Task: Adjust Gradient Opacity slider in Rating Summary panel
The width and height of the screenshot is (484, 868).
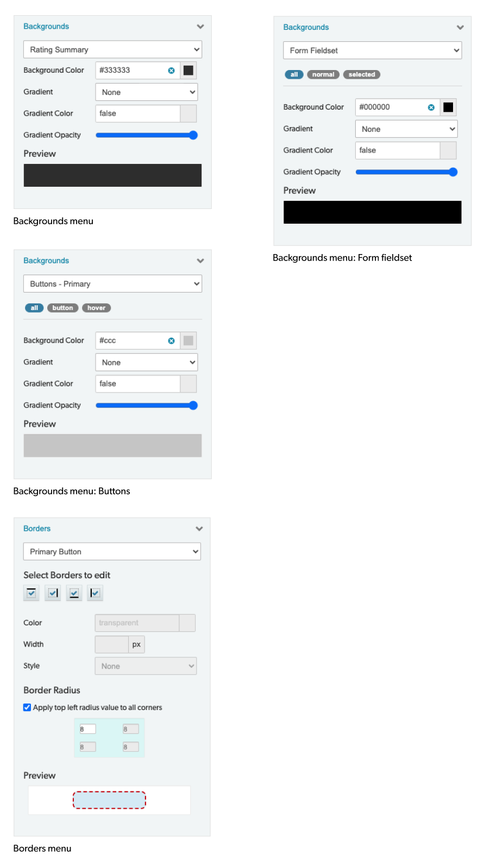Action: pos(147,135)
